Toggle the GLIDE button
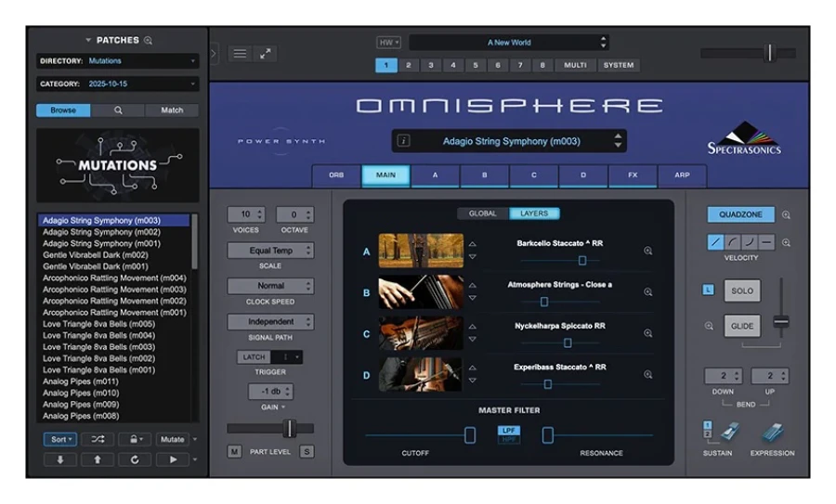This screenshot has width=836, height=504. coord(742,326)
